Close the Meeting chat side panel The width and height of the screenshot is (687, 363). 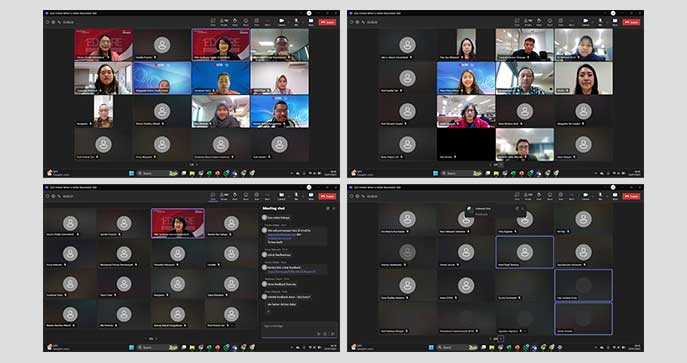tap(333, 208)
